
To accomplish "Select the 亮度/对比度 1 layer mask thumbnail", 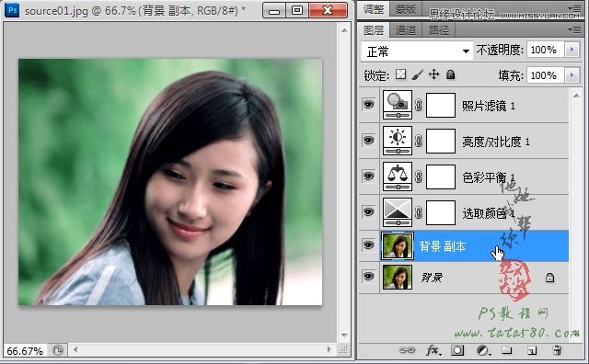I will coord(441,142).
